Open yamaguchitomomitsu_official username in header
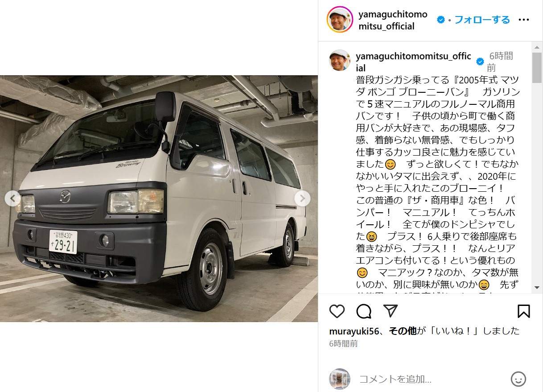The width and height of the screenshot is (543, 392). (x=393, y=21)
